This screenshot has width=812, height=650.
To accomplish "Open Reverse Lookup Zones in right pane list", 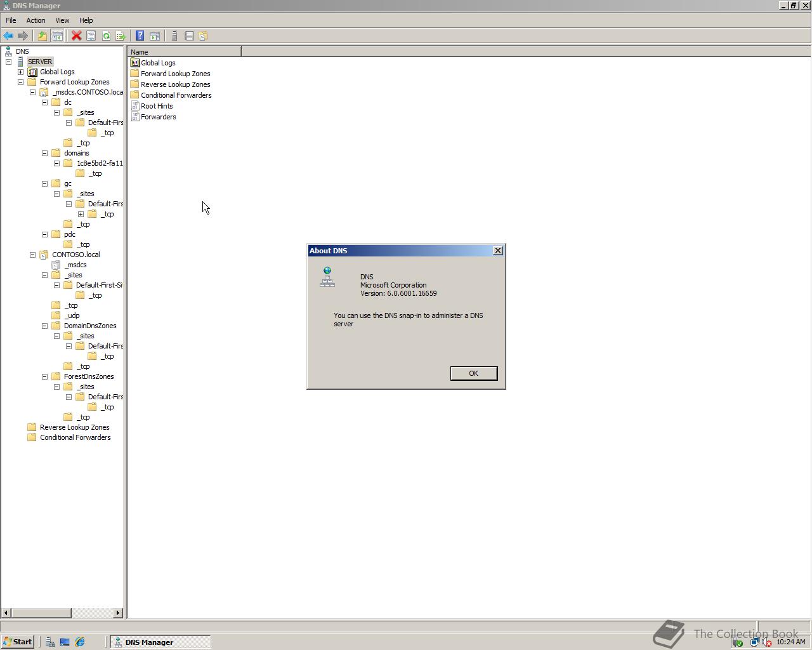I will 170,84.
